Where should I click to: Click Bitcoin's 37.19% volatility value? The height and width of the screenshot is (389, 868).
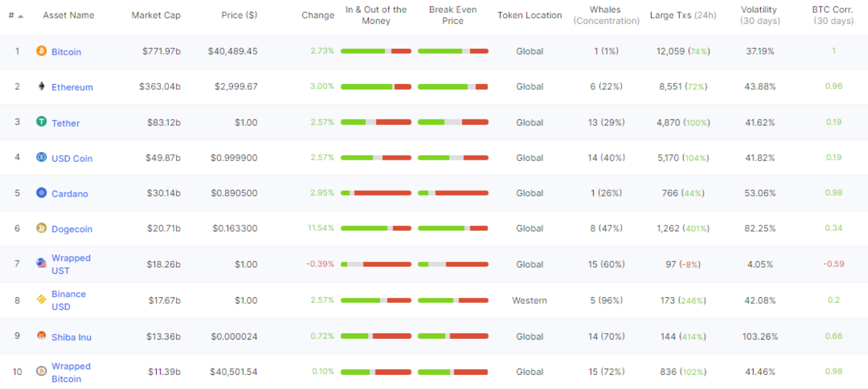click(760, 51)
